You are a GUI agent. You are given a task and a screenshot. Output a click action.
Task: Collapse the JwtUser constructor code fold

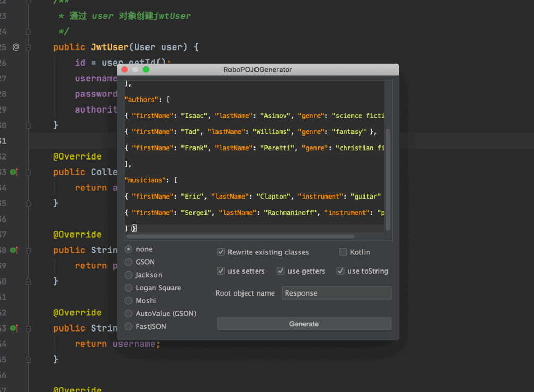coord(28,47)
